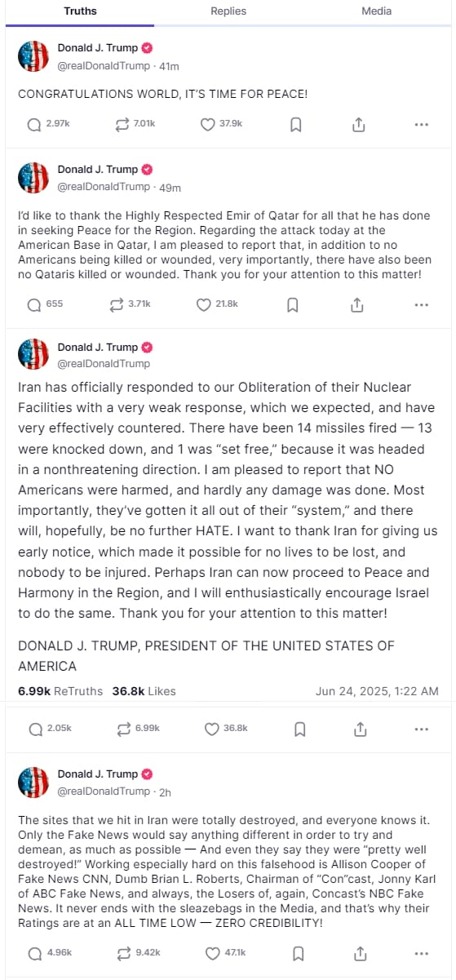Open more options on the Fake News post
The width and height of the screenshot is (456, 980).
421,953
